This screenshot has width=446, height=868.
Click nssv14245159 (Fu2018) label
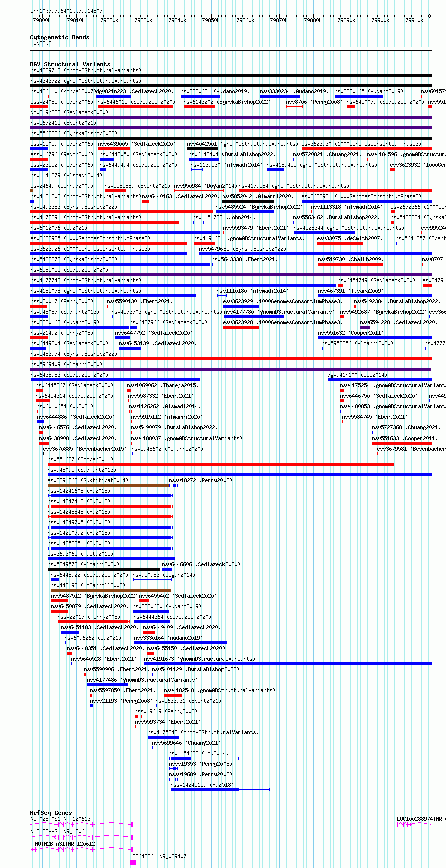[202, 785]
